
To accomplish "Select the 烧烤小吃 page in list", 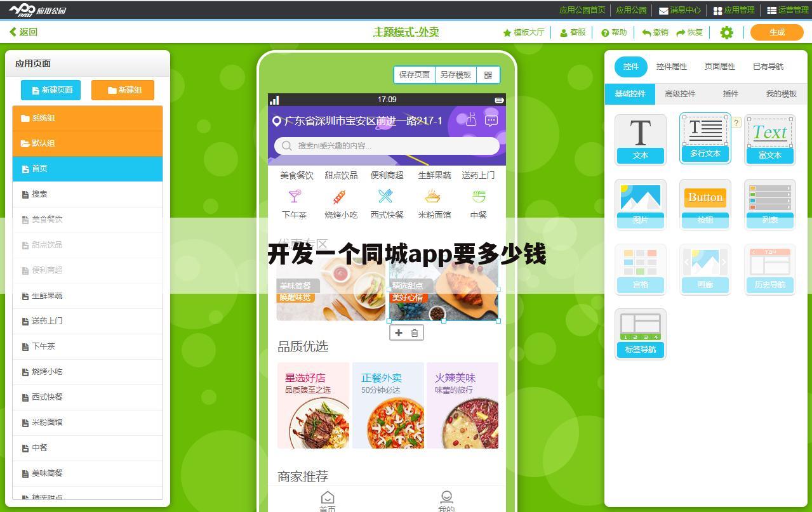I will pos(88,372).
